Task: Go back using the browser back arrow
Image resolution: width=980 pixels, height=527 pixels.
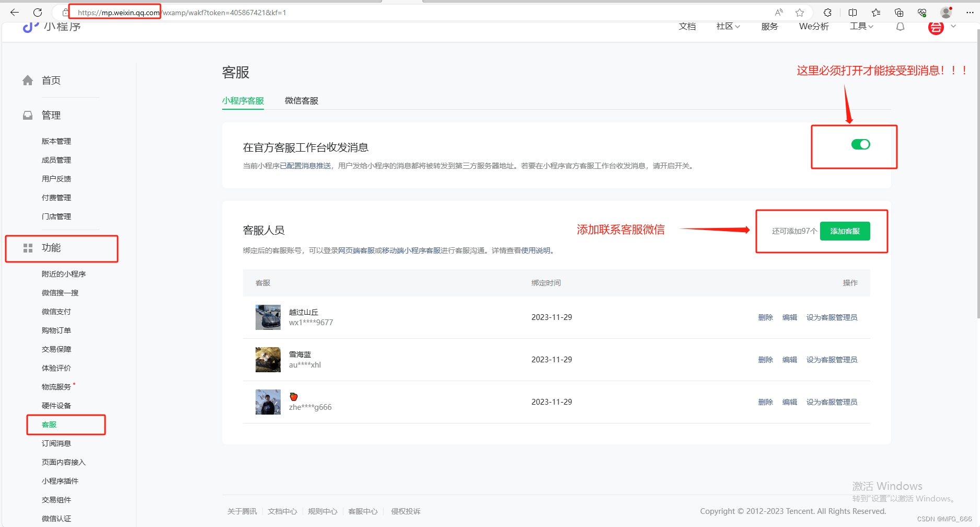Action: tap(15, 13)
